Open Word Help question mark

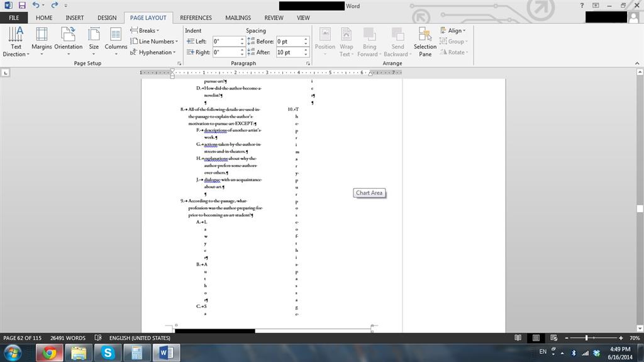(x=582, y=5)
